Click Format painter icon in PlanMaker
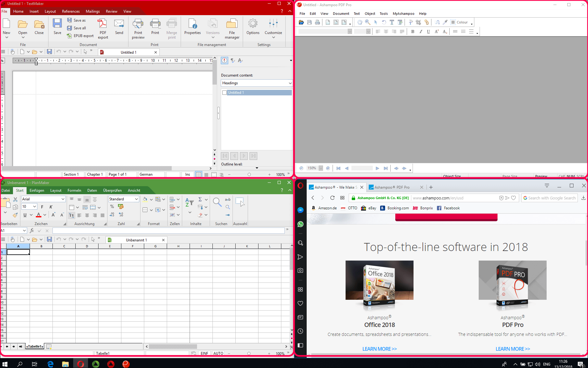Image resolution: width=588 pixels, height=368 pixels. click(15, 215)
